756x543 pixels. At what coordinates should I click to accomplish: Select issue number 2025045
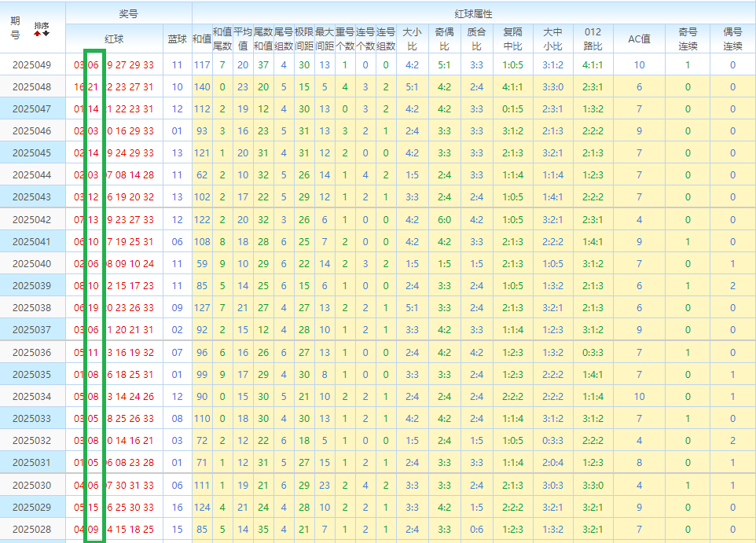tap(31, 153)
